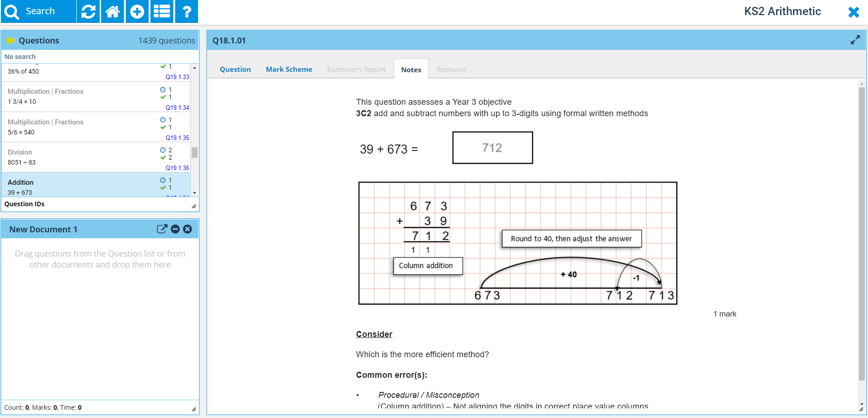The image size is (868, 418).
Task: Click the Search button
Action: click(38, 11)
